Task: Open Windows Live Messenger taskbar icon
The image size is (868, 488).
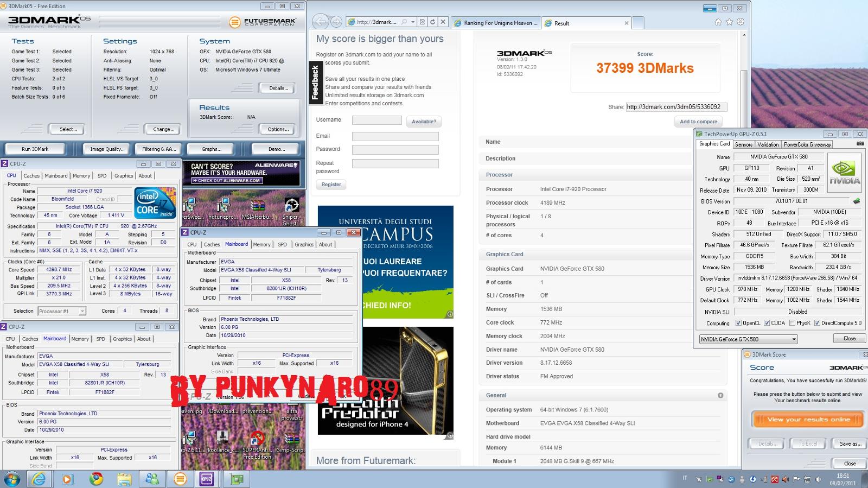Action: pyautogui.click(x=152, y=479)
